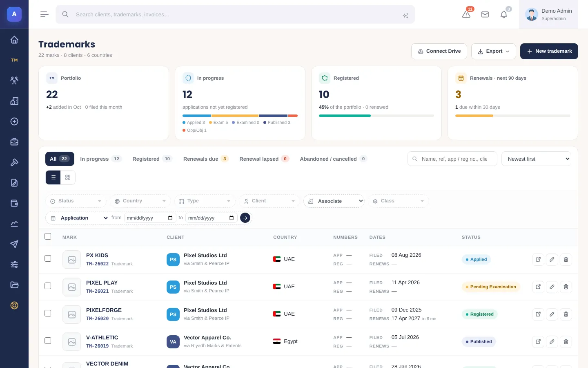Open the Newest first sort dropdown
This screenshot has height=368, width=588.
point(536,159)
